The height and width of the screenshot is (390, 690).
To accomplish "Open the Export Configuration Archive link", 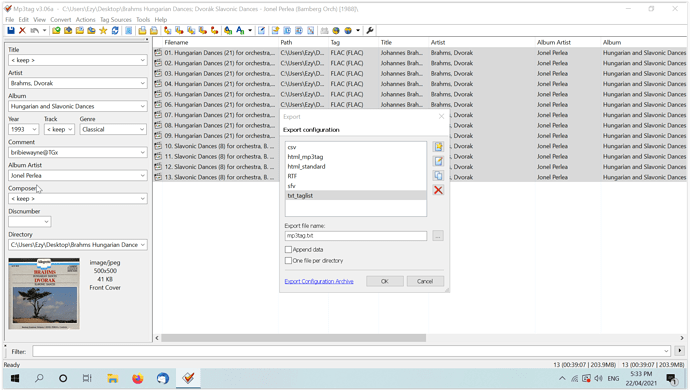I will tap(319, 282).
